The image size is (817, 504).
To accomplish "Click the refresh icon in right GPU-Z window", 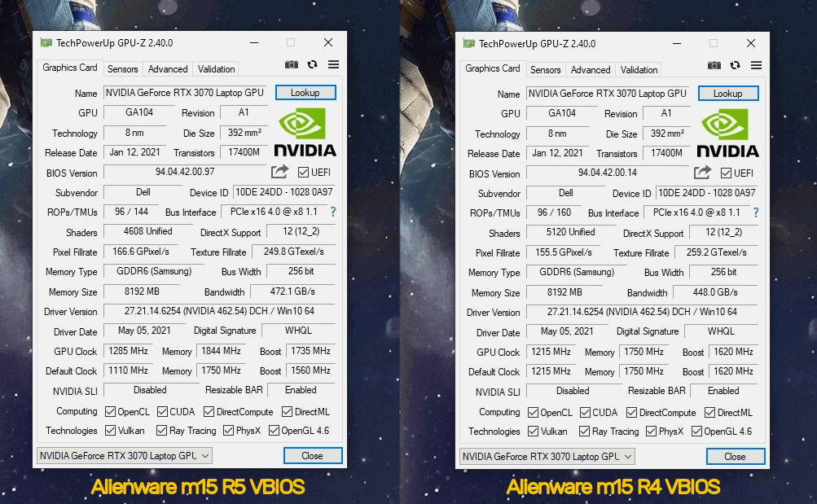I will pyautogui.click(x=735, y=65).
